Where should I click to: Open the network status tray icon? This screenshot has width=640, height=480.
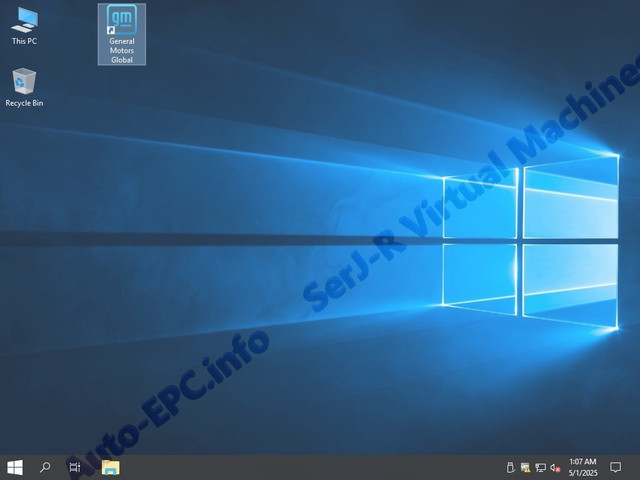pos(540,467)
